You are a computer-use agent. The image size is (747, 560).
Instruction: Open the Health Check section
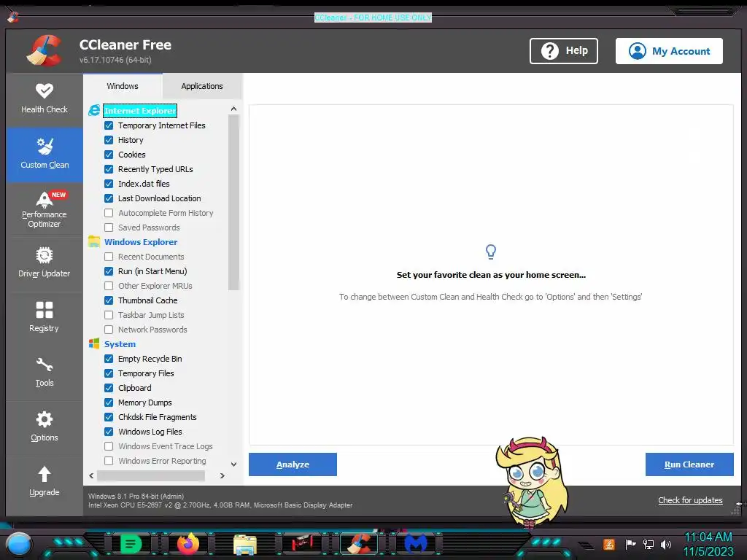(x=44, y=99)
